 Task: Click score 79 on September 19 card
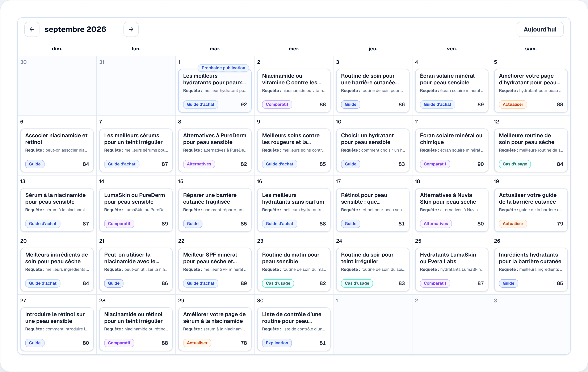pos(560,224)
